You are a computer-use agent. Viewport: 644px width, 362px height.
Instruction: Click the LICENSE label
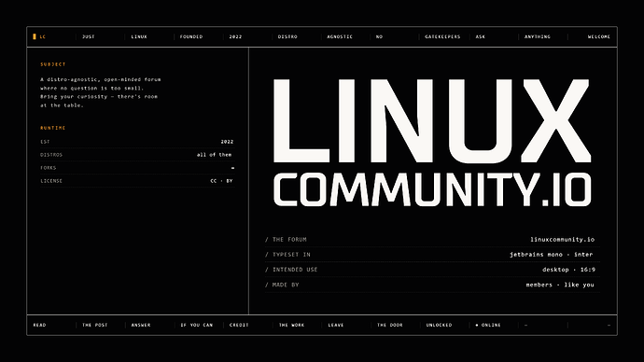[51, 181]
